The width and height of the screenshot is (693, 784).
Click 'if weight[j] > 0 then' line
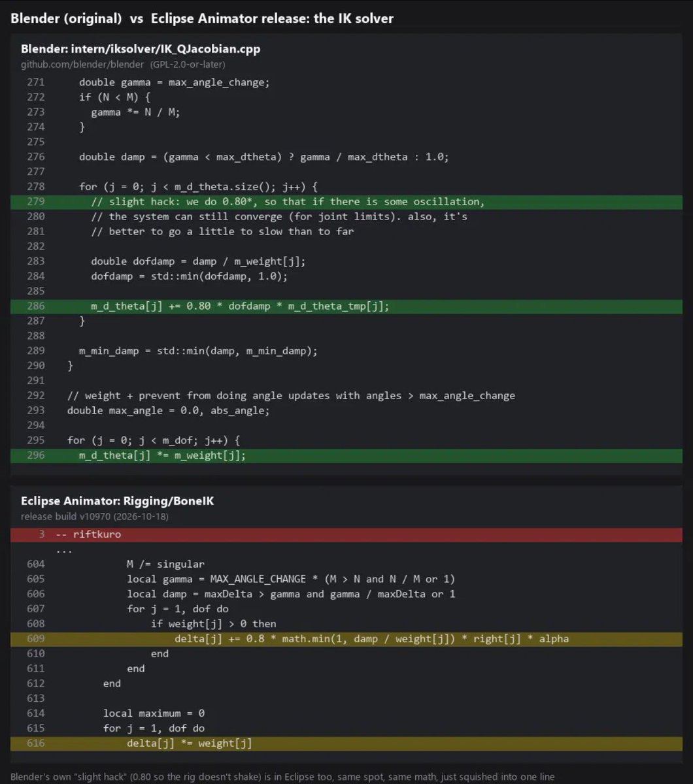(213, 624)
